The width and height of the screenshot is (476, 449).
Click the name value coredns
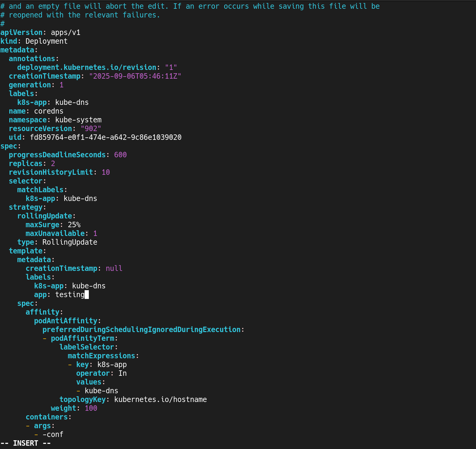49,111
